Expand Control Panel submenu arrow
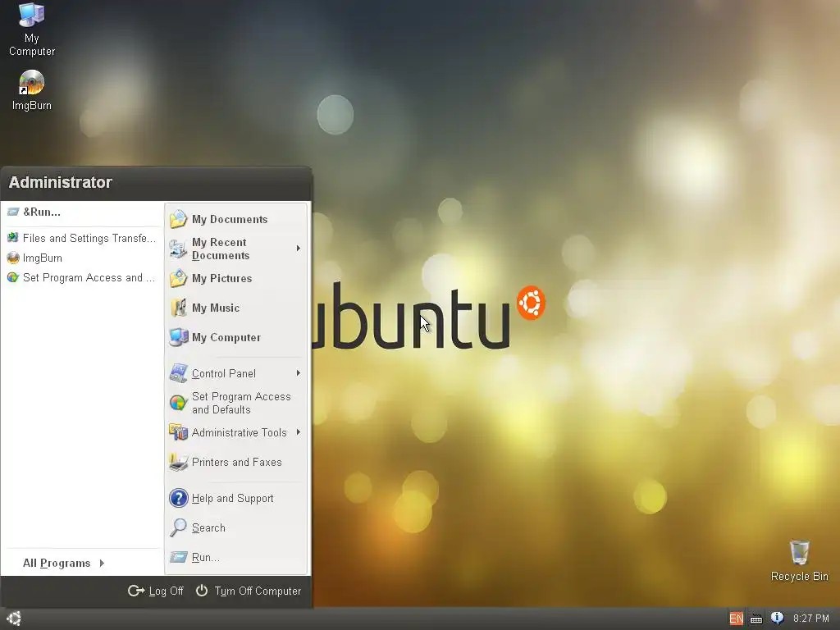Screen dimensions: 840x630 click(x=299, y=373)
